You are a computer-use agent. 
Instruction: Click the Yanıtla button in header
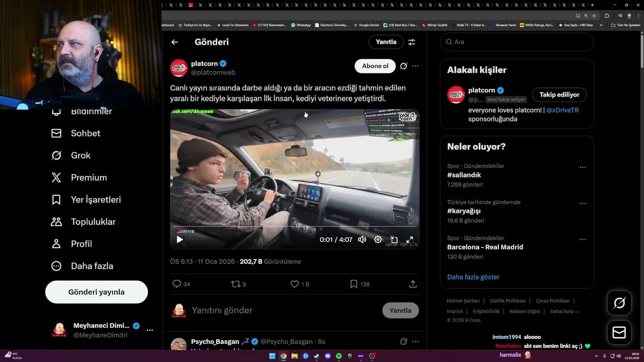tap(386, 42)
